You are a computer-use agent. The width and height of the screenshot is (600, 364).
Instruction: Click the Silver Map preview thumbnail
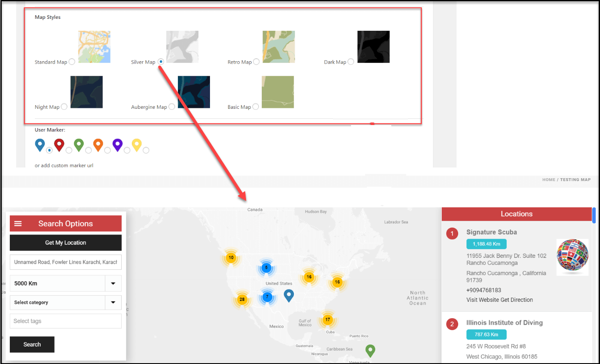(182, 47)
